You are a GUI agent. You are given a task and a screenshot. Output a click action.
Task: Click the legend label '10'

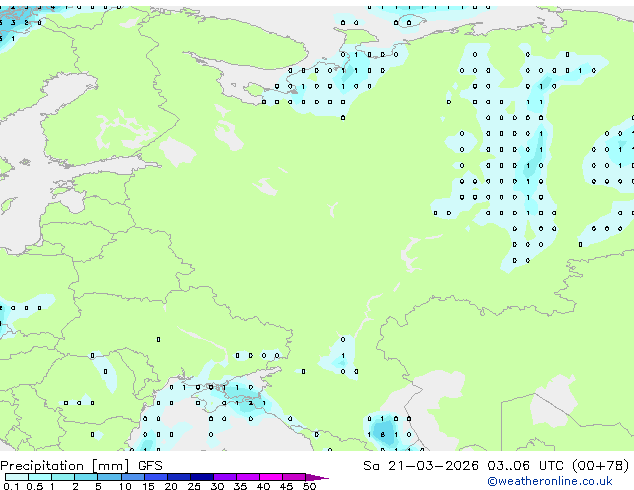tap(125, 486)
